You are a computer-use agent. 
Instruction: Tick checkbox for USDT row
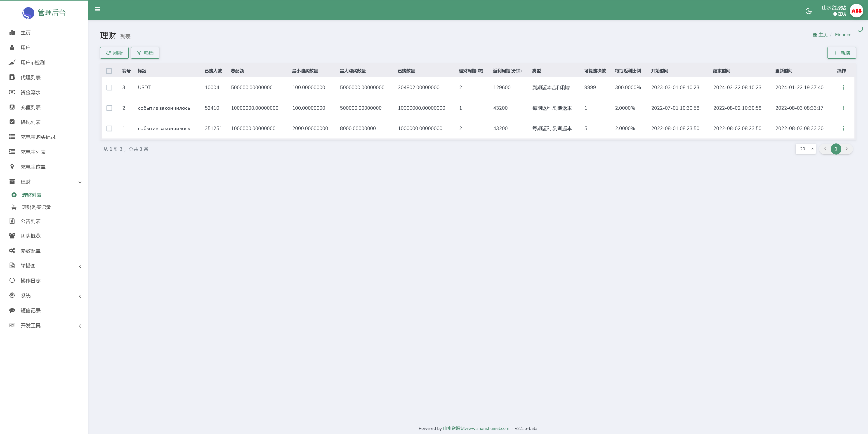[109, 88]
